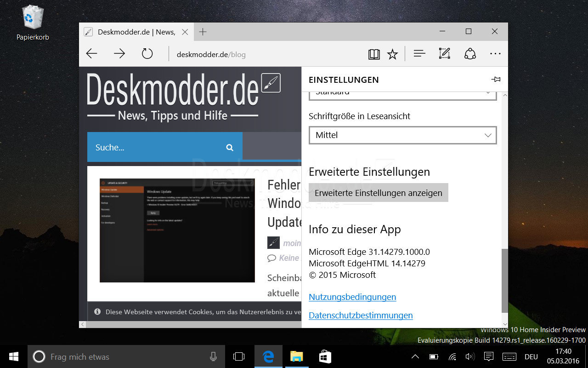Screen dimensions: 588x368
Task: Click the volume speaker tray icon
Action: (470, 356)
